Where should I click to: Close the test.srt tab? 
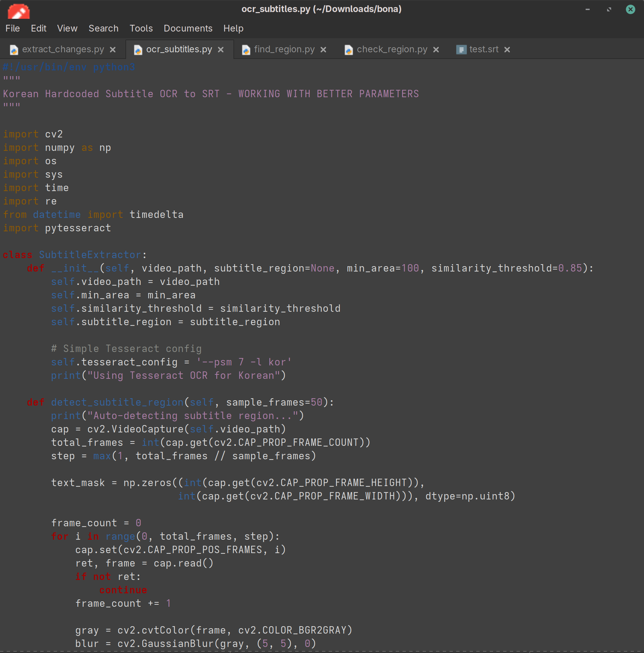(507, 50)
